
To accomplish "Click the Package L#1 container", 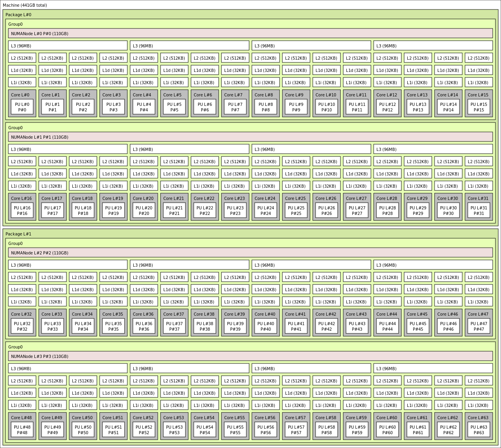I will pyautogui.click(x=18, y=234).
